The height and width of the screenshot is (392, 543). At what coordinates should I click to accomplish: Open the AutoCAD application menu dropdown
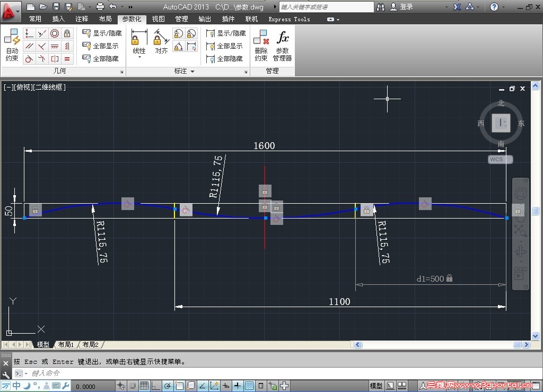(11, 11)
